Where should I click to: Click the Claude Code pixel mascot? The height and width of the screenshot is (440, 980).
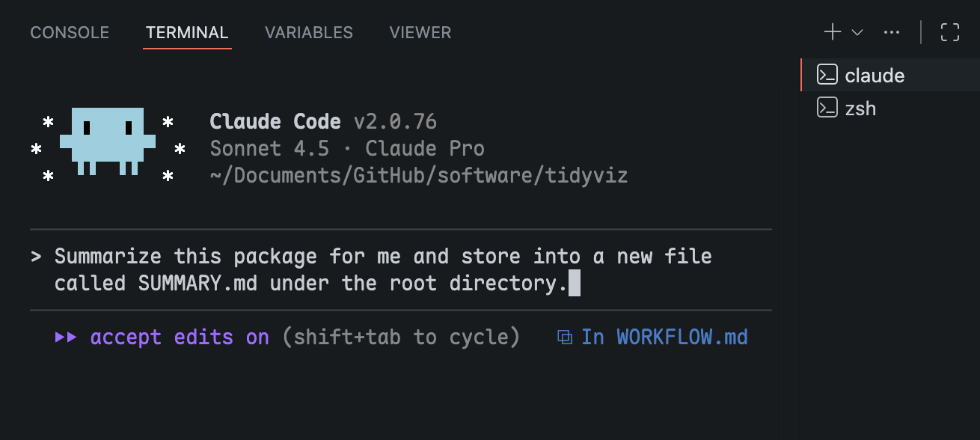coord(107,141)
